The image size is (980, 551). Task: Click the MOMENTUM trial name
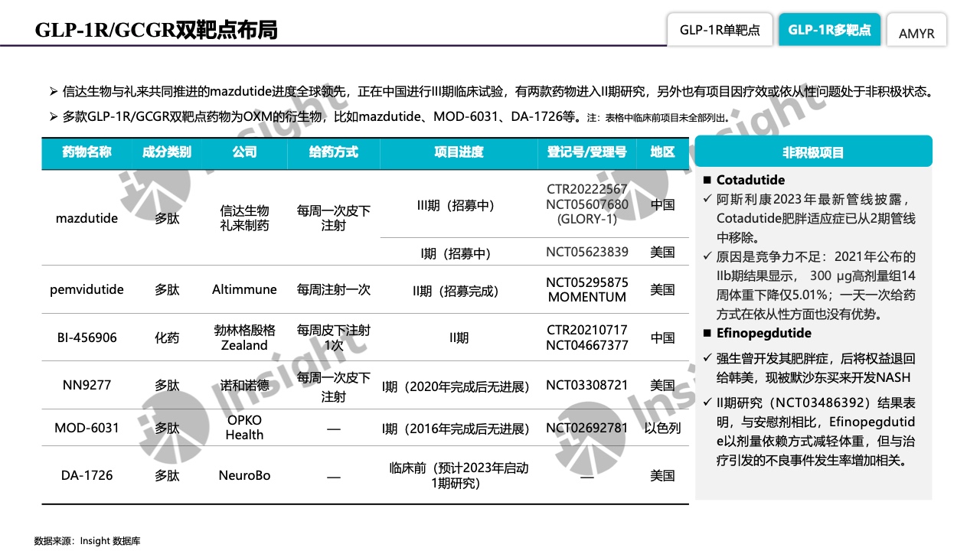[x=587, y=297]
